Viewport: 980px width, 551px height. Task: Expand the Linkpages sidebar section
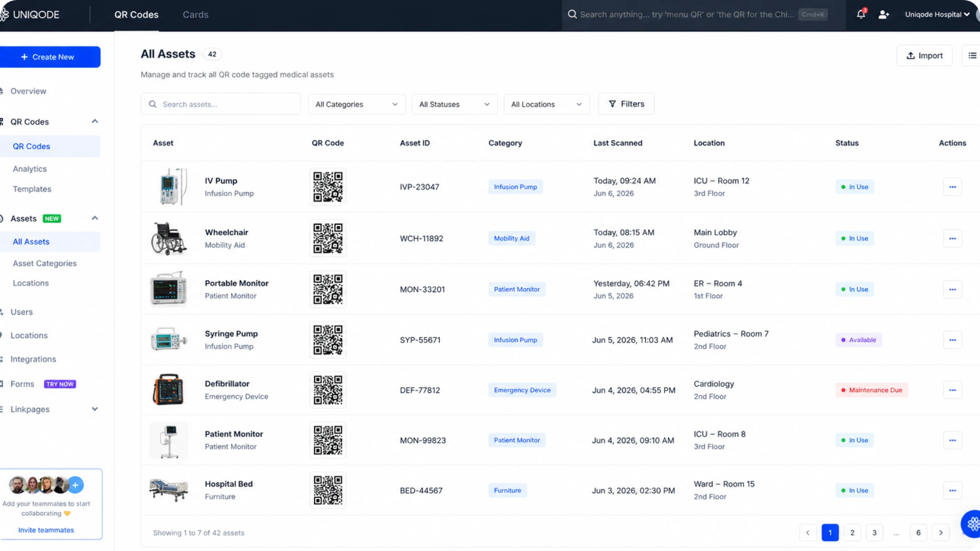(95, 409)
